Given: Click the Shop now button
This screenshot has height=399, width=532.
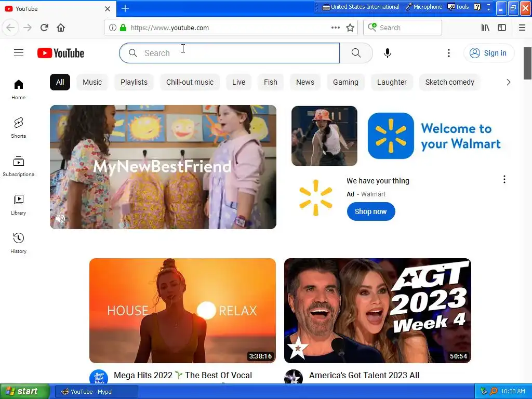Looking at the screenshot, I should point(371,211).
